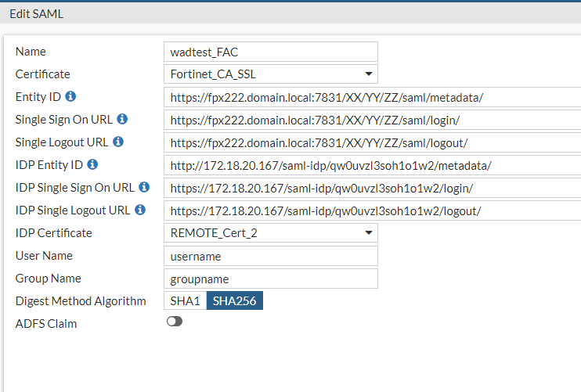Click the Single Sign On URL field
581x392 pixels.
point(372,120)
